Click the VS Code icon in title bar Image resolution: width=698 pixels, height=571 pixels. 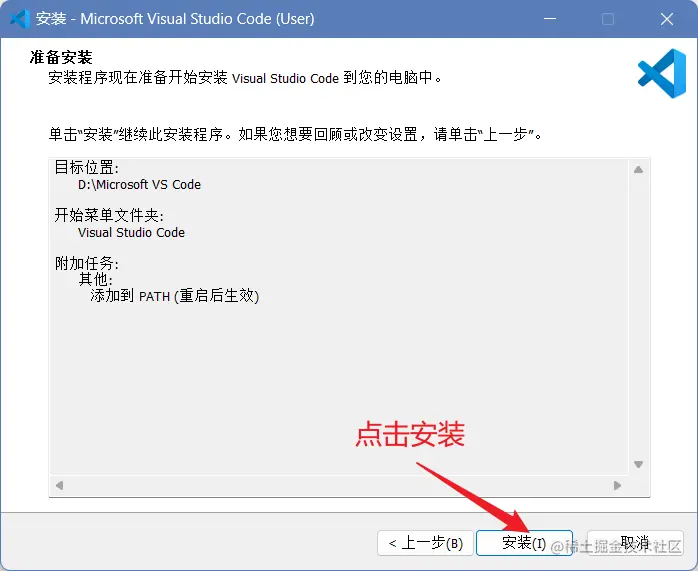[x=20, y=19]
